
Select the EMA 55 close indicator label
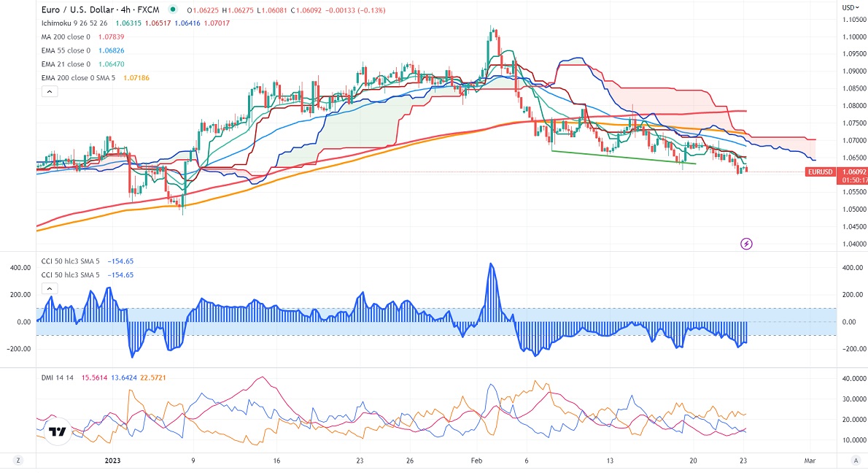(x=66, y=50)
